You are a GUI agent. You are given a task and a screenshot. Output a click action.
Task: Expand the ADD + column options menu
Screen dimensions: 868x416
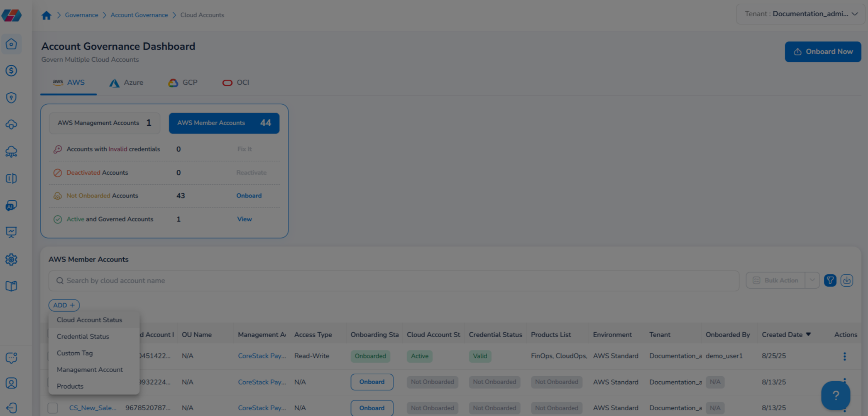tap(64, 305)
